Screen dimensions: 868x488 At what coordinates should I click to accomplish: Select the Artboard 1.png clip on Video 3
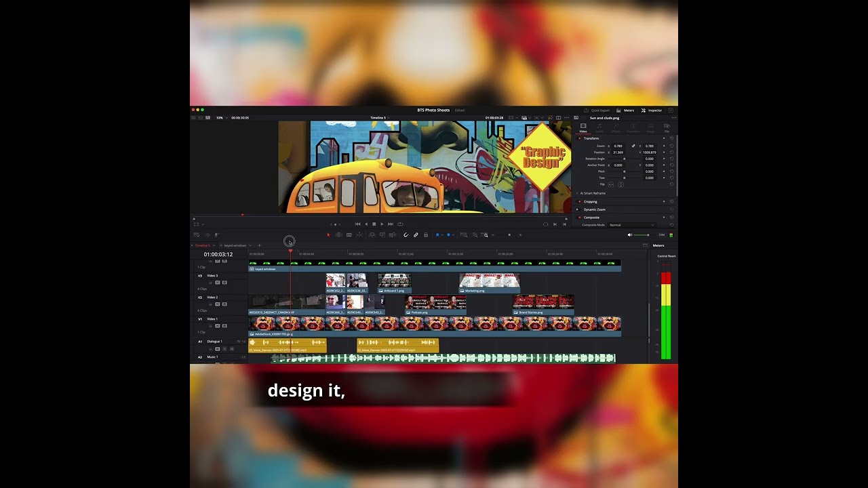[395, 283]
